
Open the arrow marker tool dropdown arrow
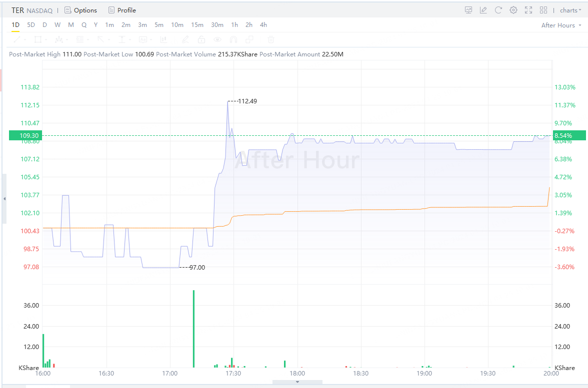(109, 40)
